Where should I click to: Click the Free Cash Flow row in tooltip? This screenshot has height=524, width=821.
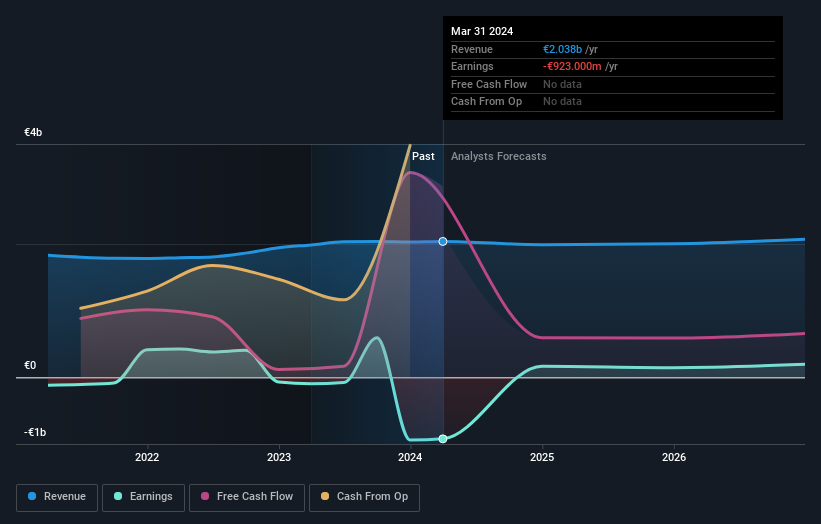point(613,84)
